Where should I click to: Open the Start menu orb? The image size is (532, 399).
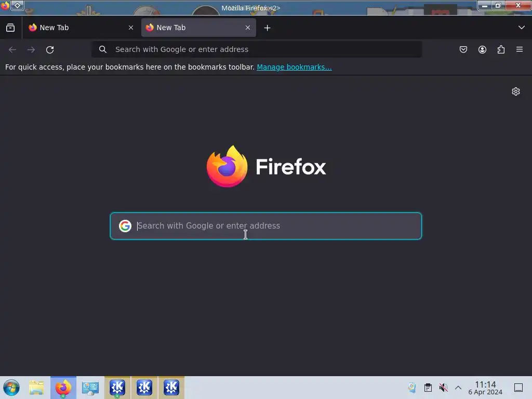11,388
